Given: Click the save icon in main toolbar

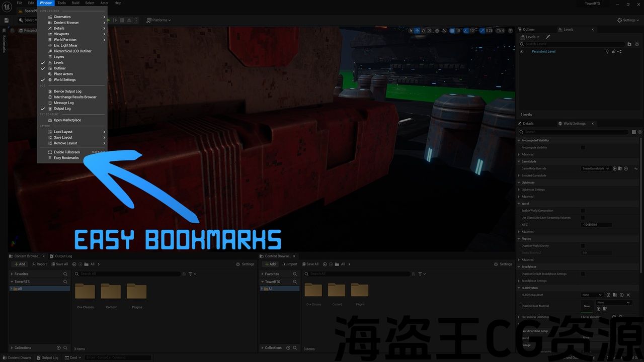Looking at the screenshot, I should pos(7,20).
